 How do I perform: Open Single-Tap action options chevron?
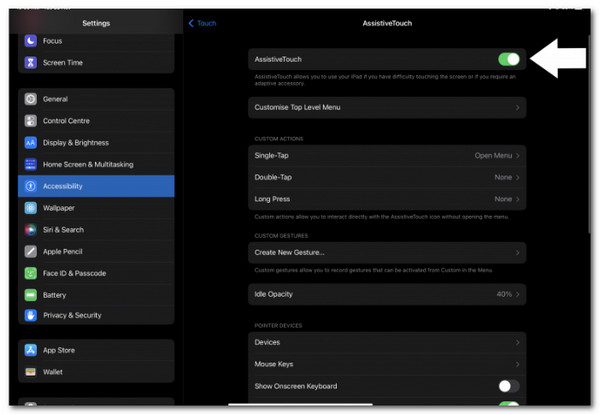tap(517, 156)
